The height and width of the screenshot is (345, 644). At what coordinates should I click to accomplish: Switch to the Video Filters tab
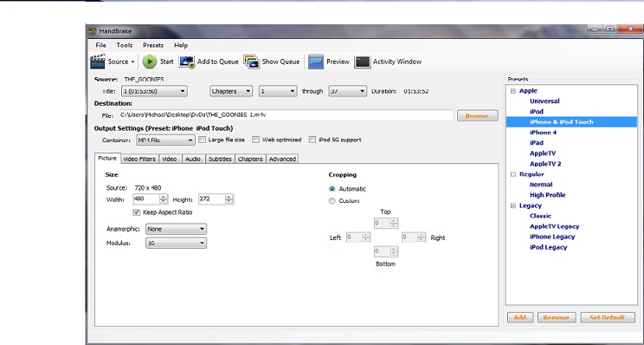(x=139, y=159)
